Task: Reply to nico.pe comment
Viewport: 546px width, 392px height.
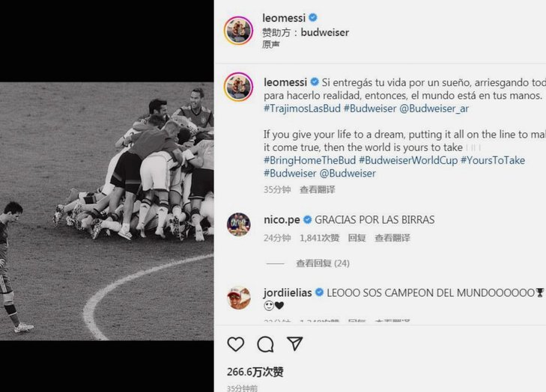Action: click(x=357, y=238)
